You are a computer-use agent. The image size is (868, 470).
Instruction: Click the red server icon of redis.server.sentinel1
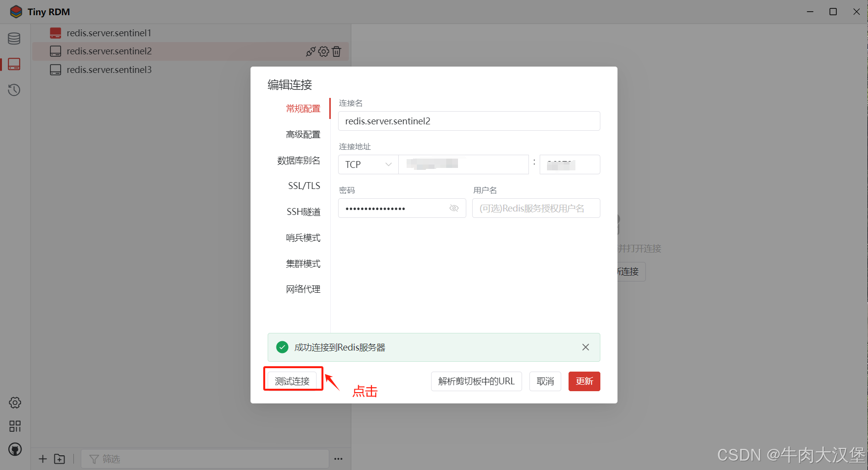click(x=56, y=33)
